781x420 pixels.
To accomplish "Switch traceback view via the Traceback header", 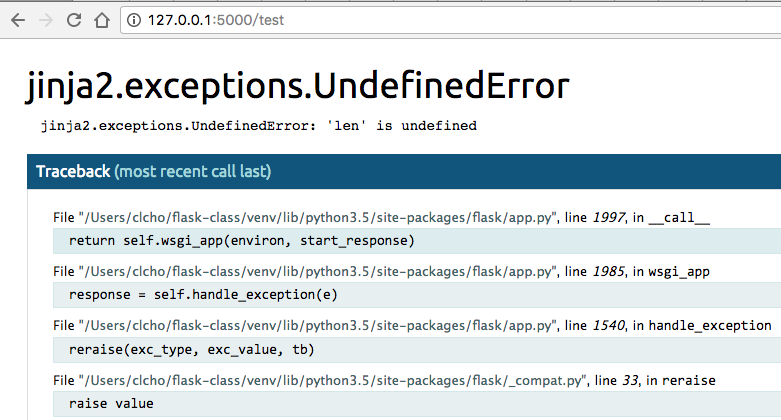I will [x=73, y=172].
